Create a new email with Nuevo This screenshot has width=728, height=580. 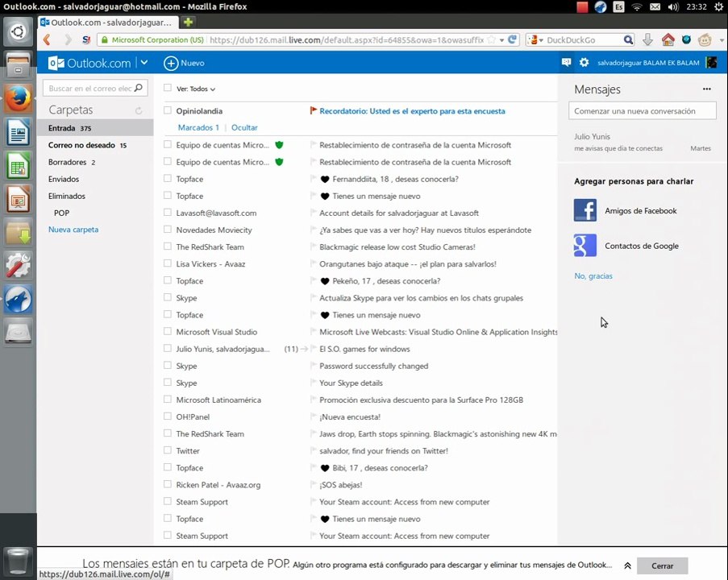coord(184,63)
